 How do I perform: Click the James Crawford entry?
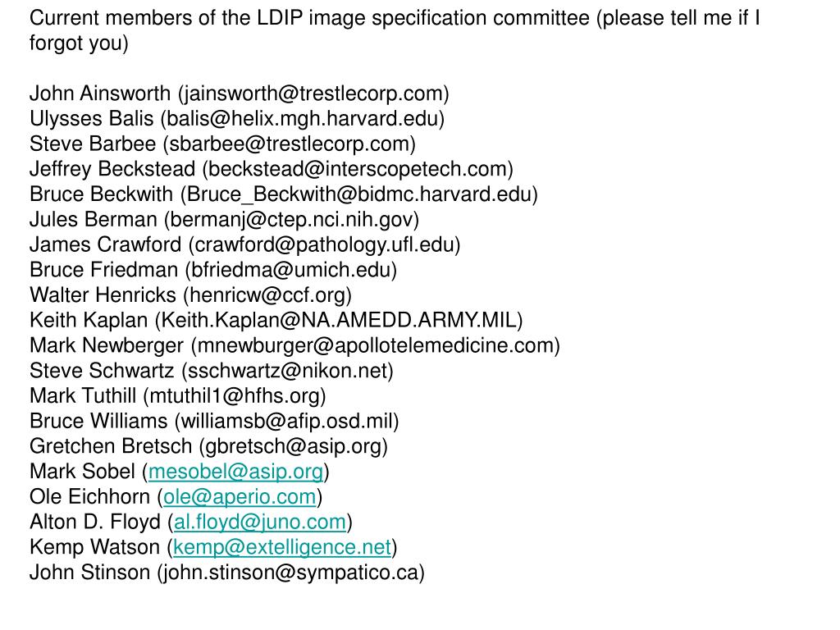(x=245, y=244)
